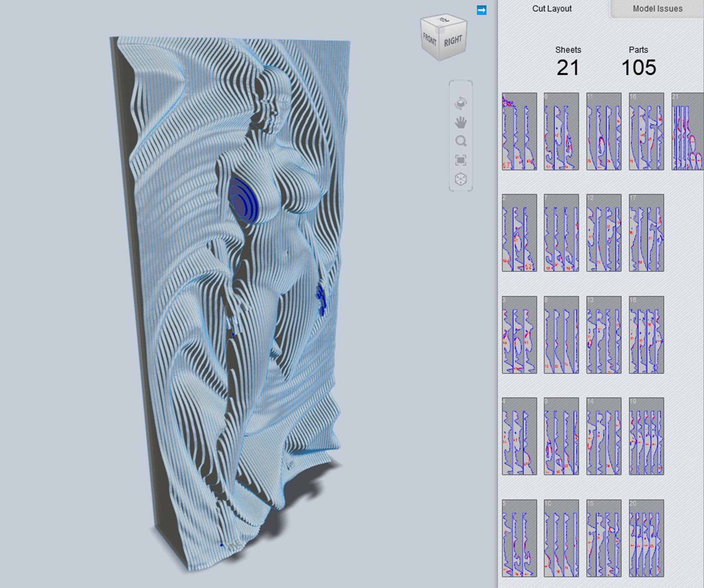Collapse the side panel with the blue arrow

click(482, 10)
